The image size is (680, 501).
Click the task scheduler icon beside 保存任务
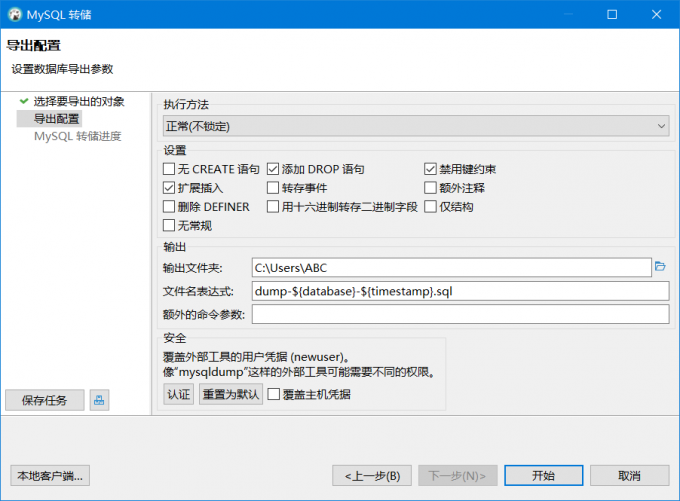point(99,400)
